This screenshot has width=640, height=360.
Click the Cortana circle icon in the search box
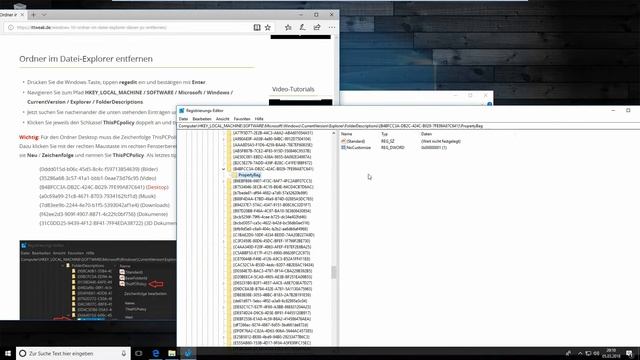click(x=23, y=353)
